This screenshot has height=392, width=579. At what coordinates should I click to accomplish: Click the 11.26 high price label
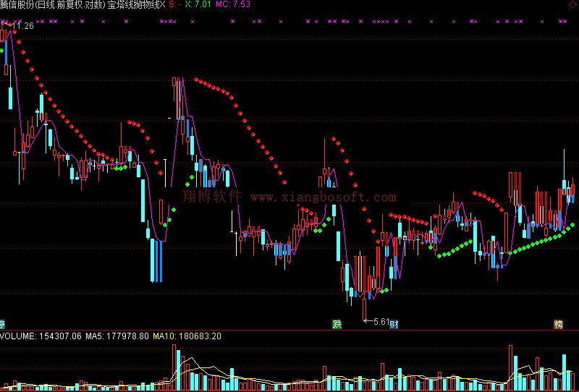23,26
